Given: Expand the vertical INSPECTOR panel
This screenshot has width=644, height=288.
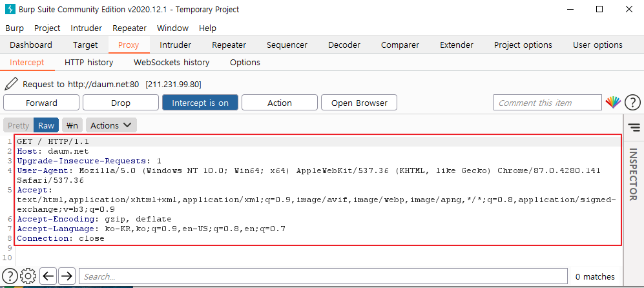Looking at the screenshot, I should (633, 174).
